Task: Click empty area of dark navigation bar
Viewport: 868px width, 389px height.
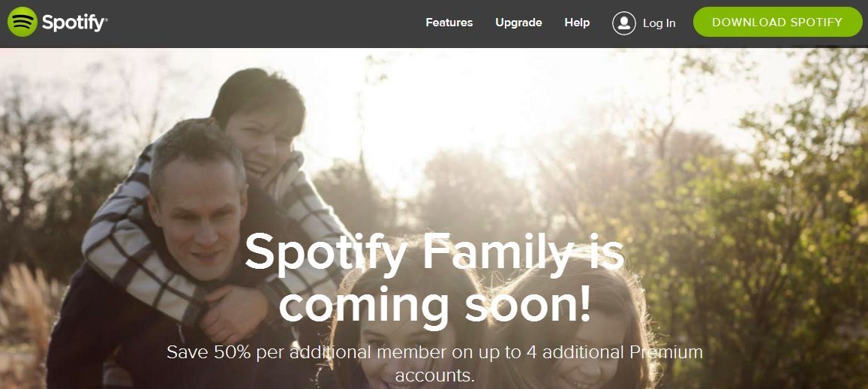Action: [x=266, y=23]
